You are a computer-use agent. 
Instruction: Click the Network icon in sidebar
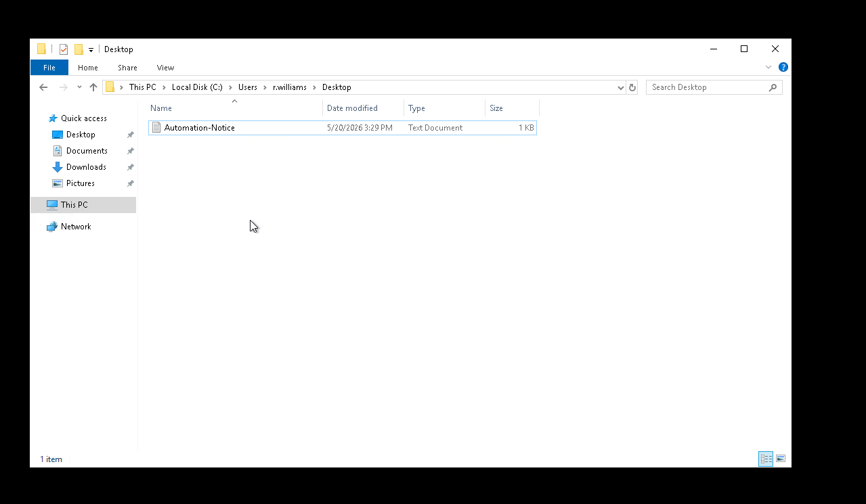coord(52,227)
